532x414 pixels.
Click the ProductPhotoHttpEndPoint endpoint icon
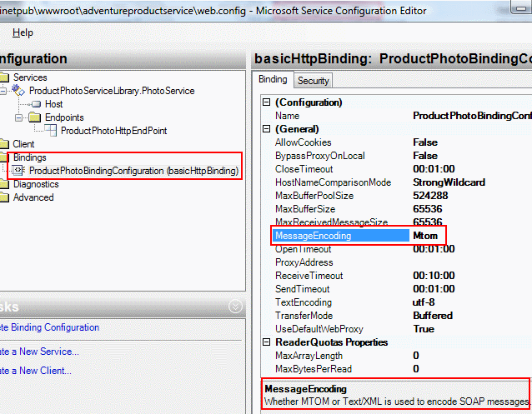click(x=53, y=131)
